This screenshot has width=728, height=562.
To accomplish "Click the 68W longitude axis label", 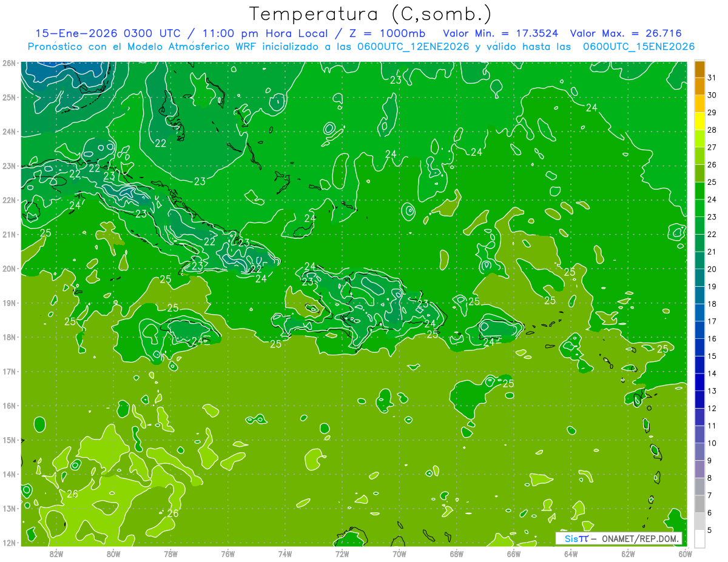I will click(x=456, y=554).
